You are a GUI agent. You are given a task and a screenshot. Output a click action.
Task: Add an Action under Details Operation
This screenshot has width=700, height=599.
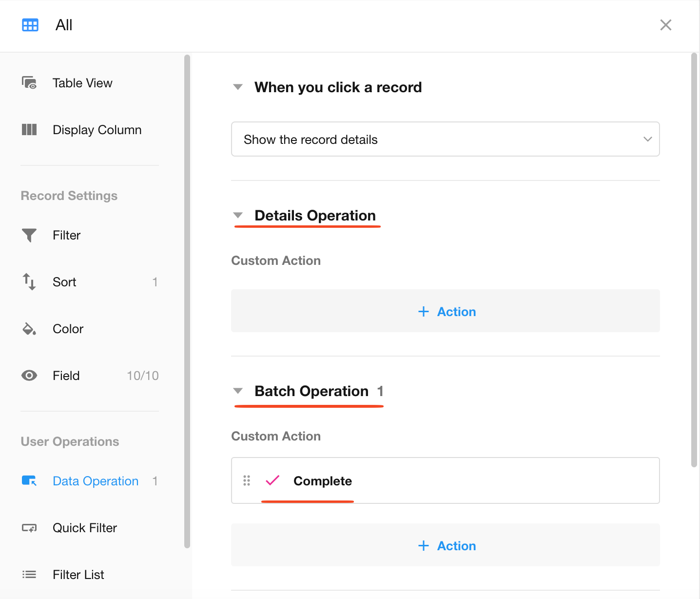point(446,312)
